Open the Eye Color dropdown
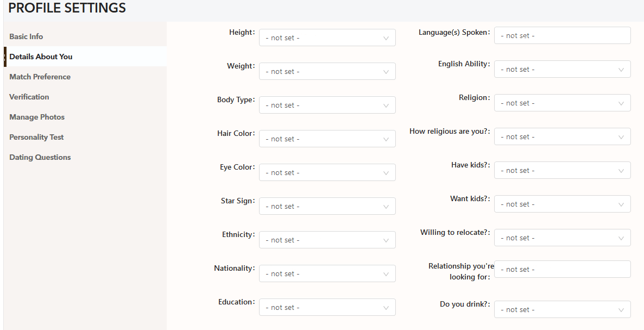This screenshot has width=644, height=330. click(x=327, y=172)
